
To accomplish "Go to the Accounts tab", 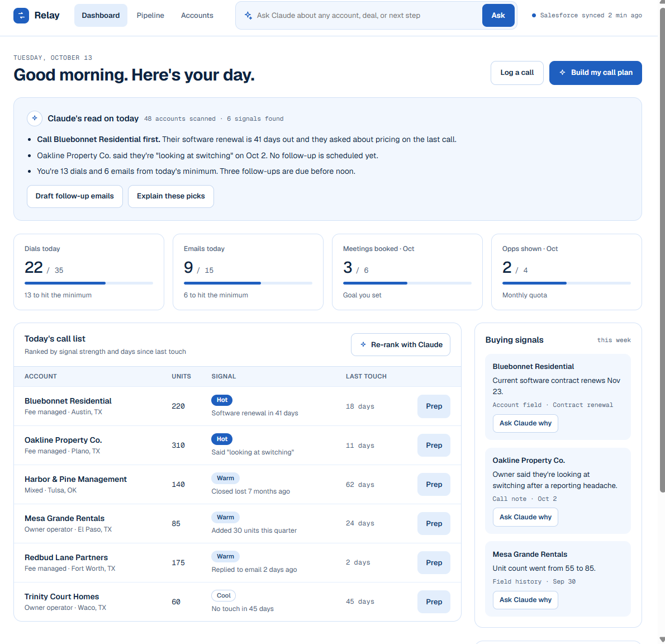I will pyautogui.click(x=197, y=15).
